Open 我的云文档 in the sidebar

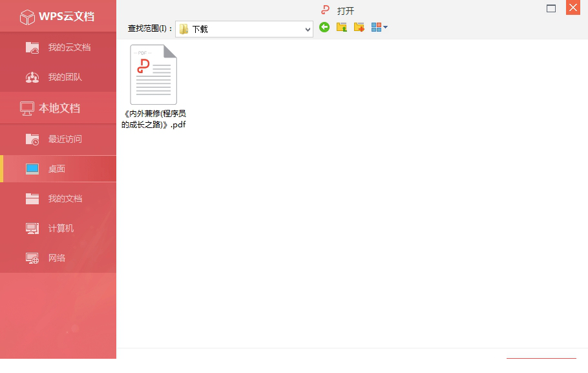[x=58, y=47]
